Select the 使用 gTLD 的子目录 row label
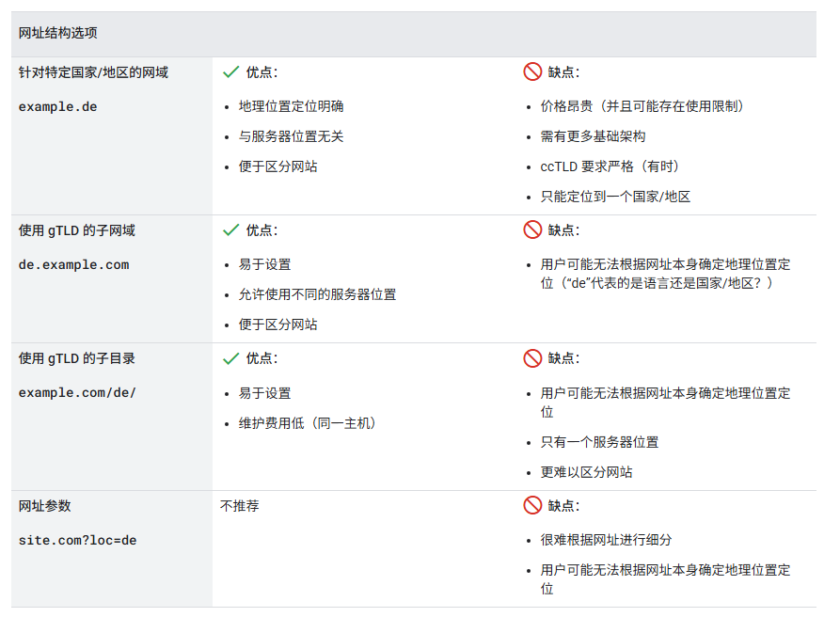840x633 pixels. click(x=74, y=358)
